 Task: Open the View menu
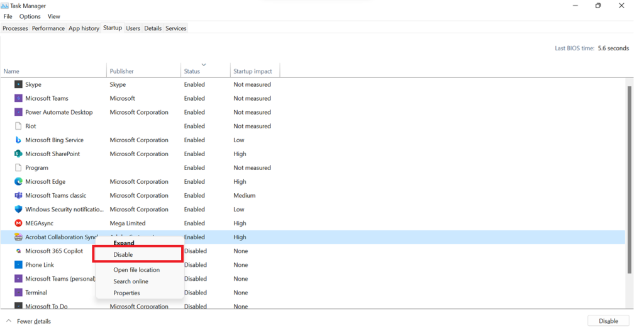[x=54, y=16]
